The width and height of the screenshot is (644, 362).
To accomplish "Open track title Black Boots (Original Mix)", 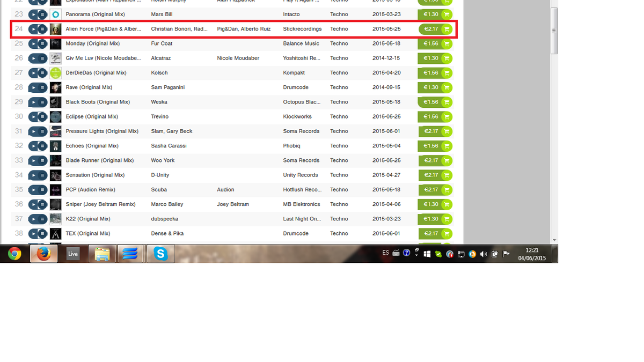I will 98,102.
